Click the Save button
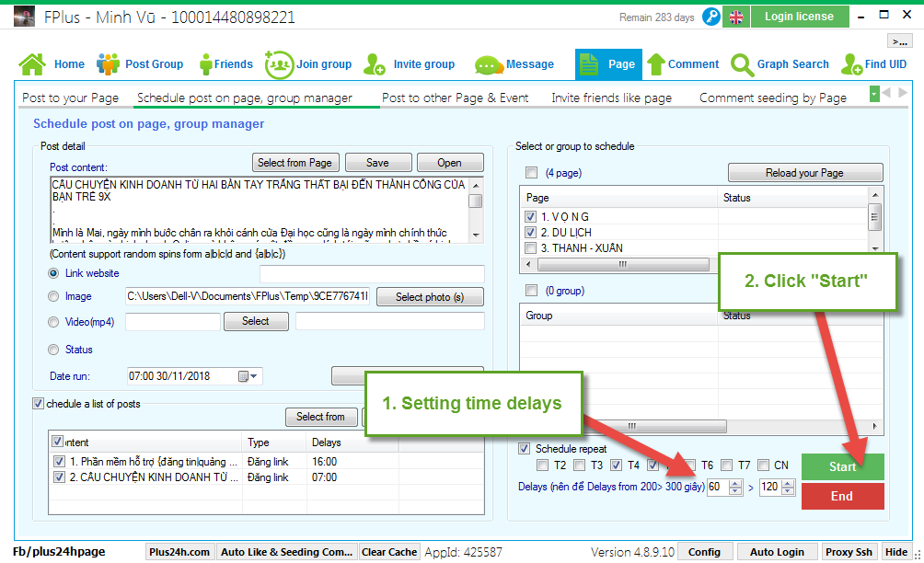The width and height of the screenshot is (924, 563). coord(377,163)
